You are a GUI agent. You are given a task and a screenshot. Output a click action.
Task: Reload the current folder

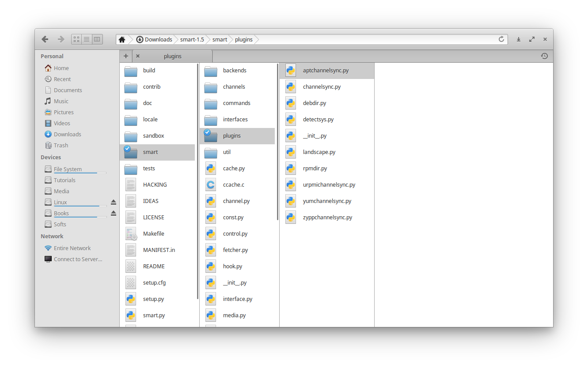(x=501, y=39)
